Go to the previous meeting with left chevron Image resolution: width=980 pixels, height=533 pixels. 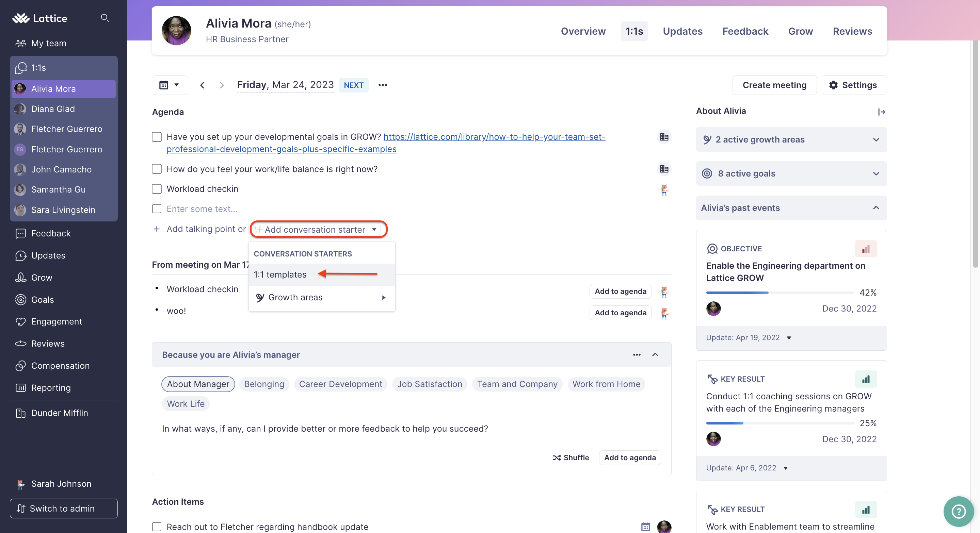(203, 85)
